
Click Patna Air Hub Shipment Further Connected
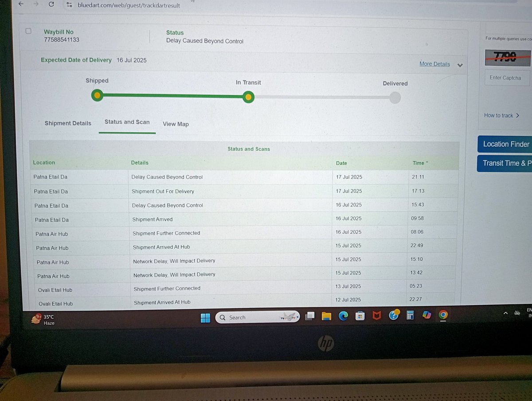point(245,232)
